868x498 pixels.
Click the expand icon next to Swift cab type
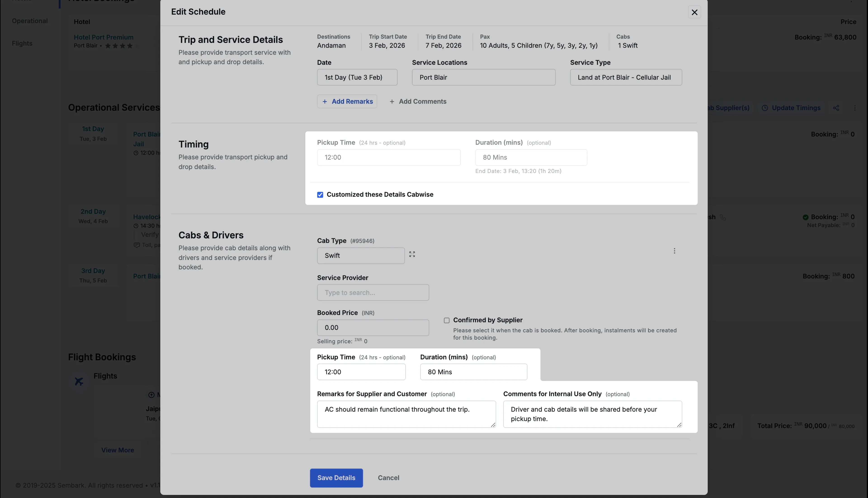click(x=412, y=254)
